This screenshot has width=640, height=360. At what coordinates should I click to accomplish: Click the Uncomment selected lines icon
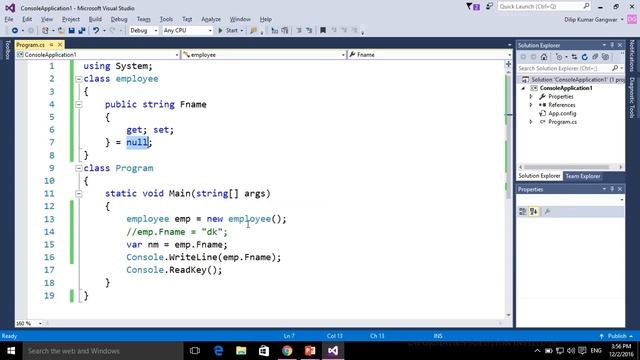285,31
